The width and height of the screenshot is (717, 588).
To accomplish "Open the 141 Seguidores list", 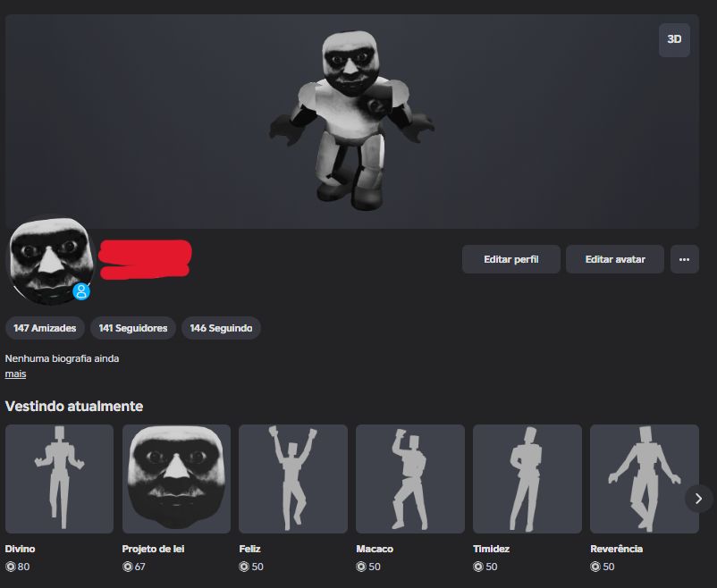I will coord(133,328).
